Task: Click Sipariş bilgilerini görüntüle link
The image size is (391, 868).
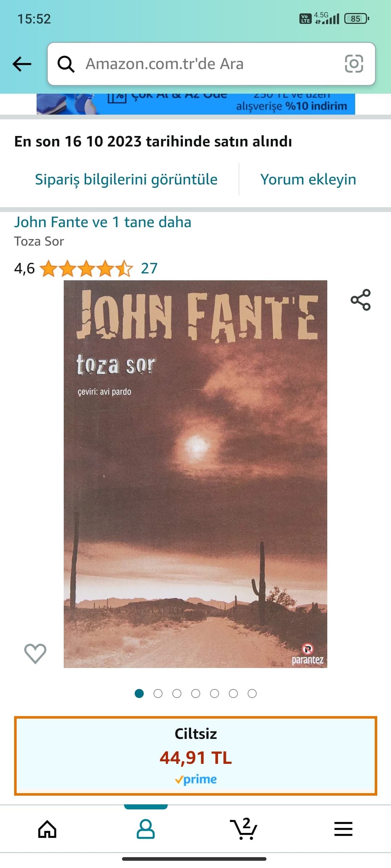Action: coord(126,179)
